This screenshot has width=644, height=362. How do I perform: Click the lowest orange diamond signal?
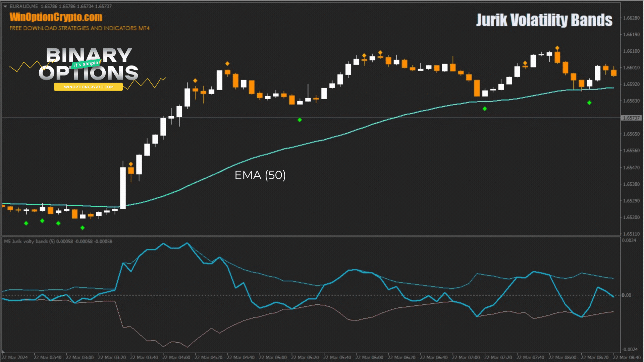pos(131,164)
